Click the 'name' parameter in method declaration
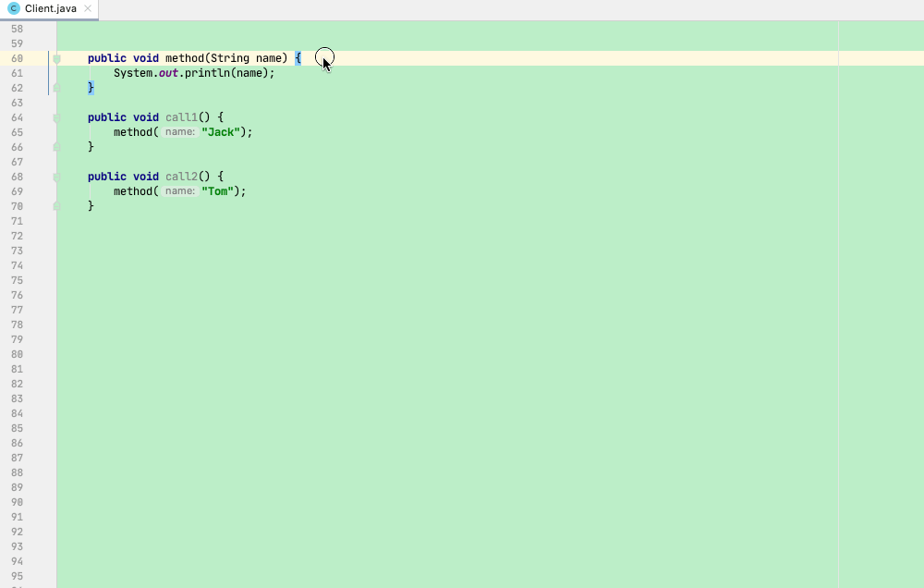This screenshot has width=924, height=588. coord(269,58)
